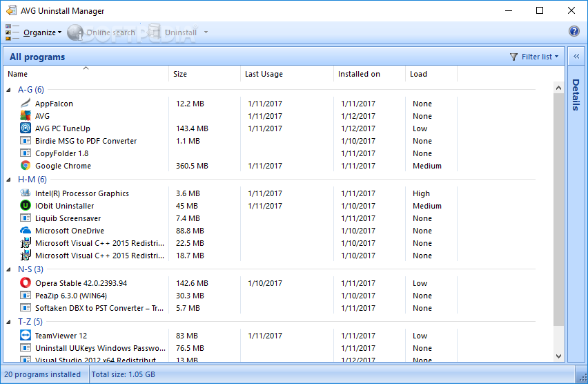Select the CopyFolder 1.8 icon
The height and width of the screenshot is (384, 588).
click(25, 153)
